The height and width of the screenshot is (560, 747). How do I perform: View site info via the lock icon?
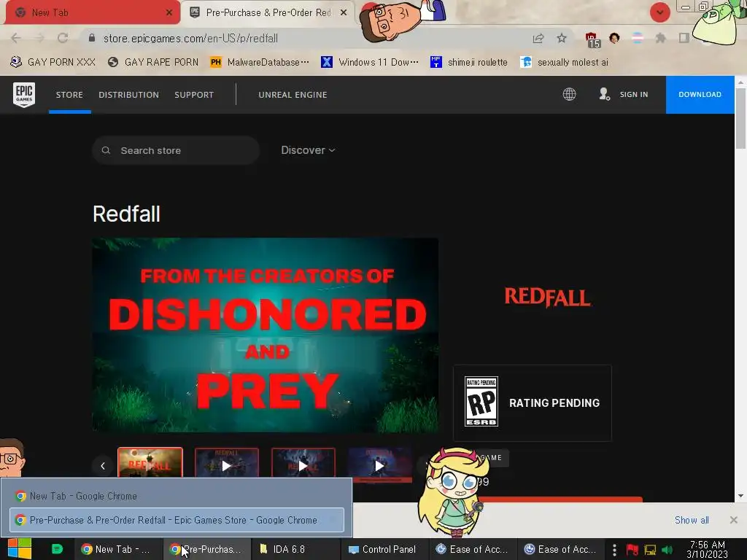[92, 38]
